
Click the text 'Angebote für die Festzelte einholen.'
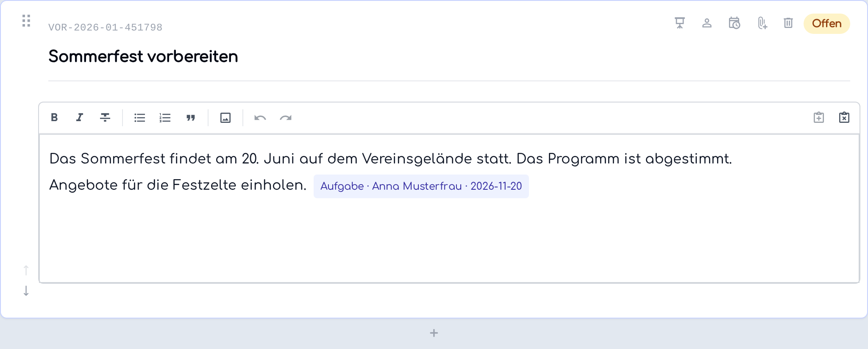(x=178, y=185)
